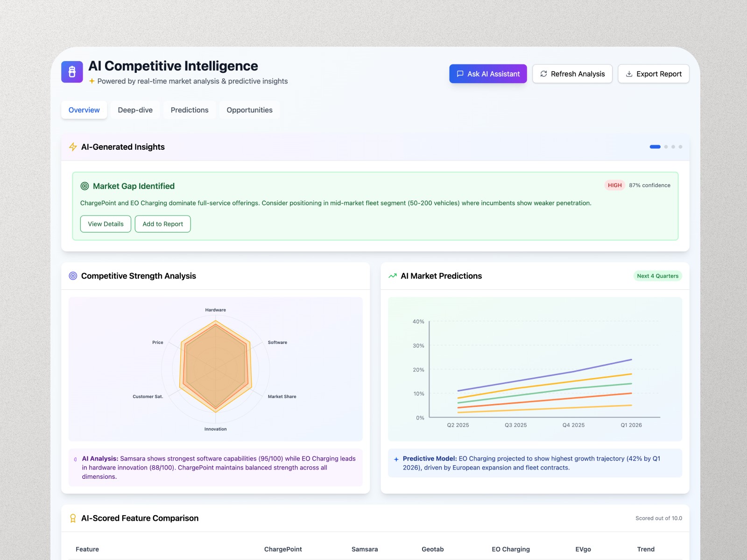Screen dimensions: 747x560
Task: Click the Innovation radar axis label
Action: click(x=216, y=429)
